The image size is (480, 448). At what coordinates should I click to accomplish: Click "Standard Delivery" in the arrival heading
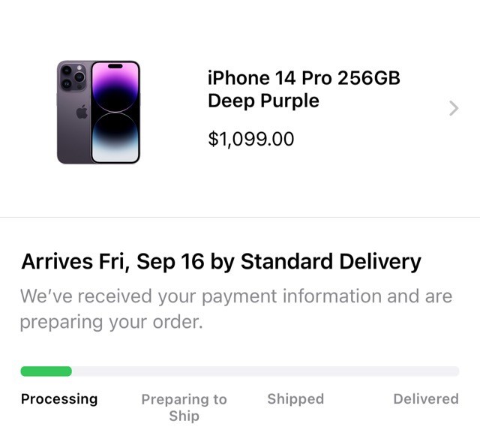click(x=330, y=261)
